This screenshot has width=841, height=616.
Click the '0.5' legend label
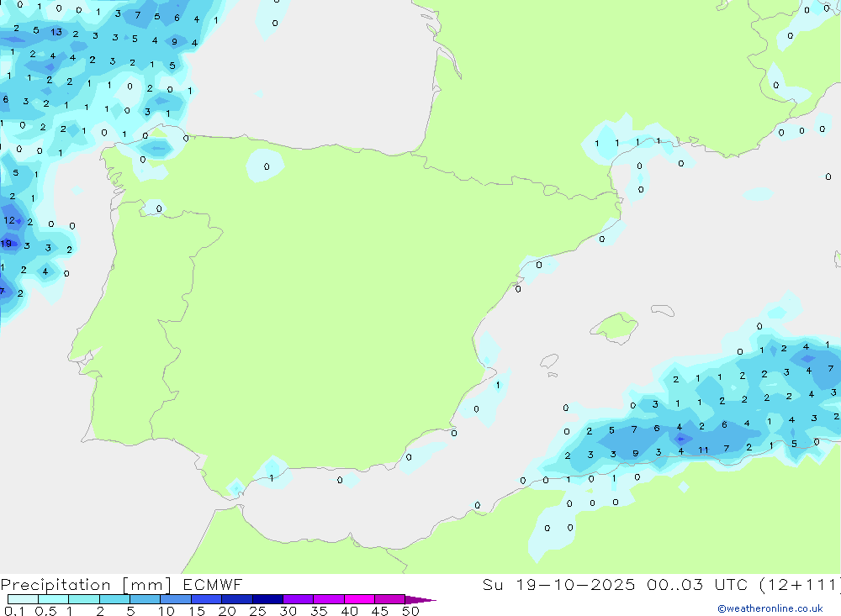click(x=45, y=611)
